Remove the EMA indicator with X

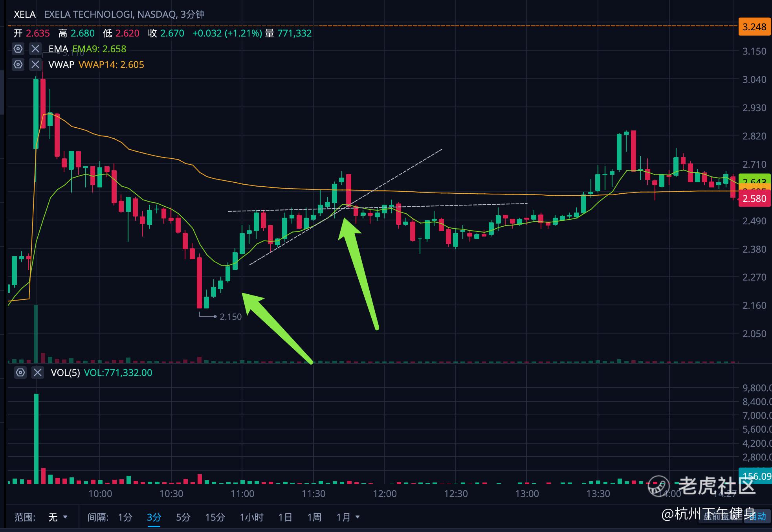35,49
